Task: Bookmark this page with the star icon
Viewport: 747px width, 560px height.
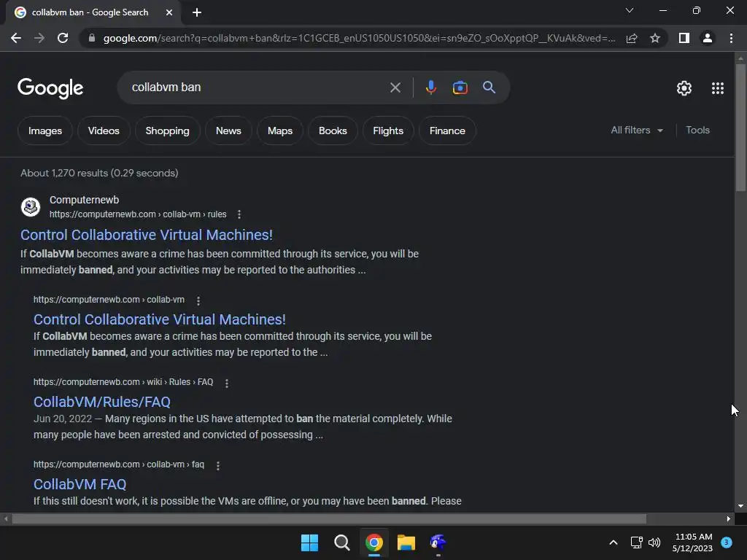Action: pos(655,38)
